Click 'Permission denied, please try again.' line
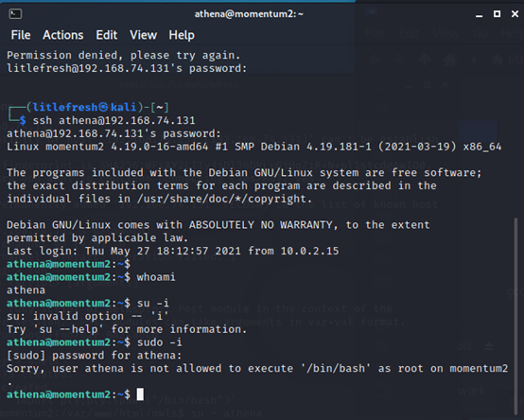 (123, 55)
